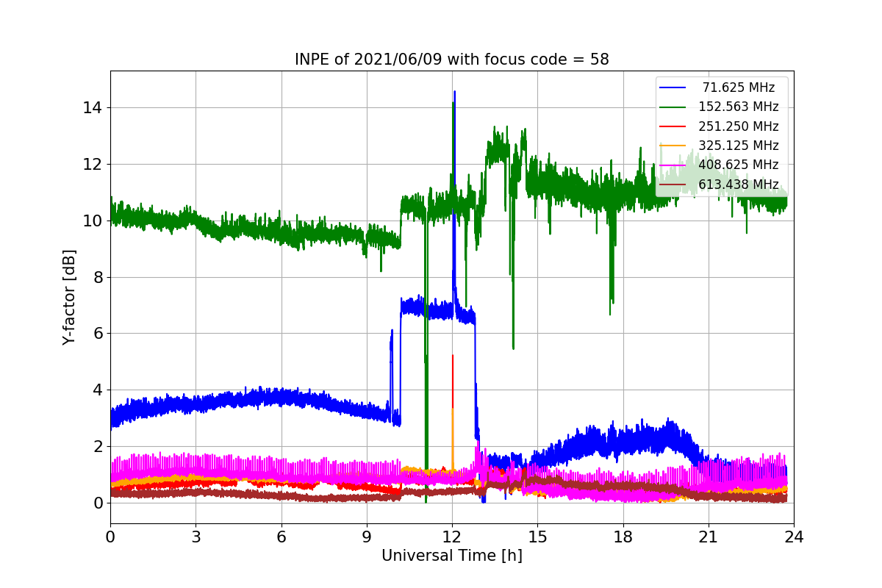The height and width of the screenshot is (588, 882).
Task: Click the x-axis tick label 15
Action: [x=537, y=537]
